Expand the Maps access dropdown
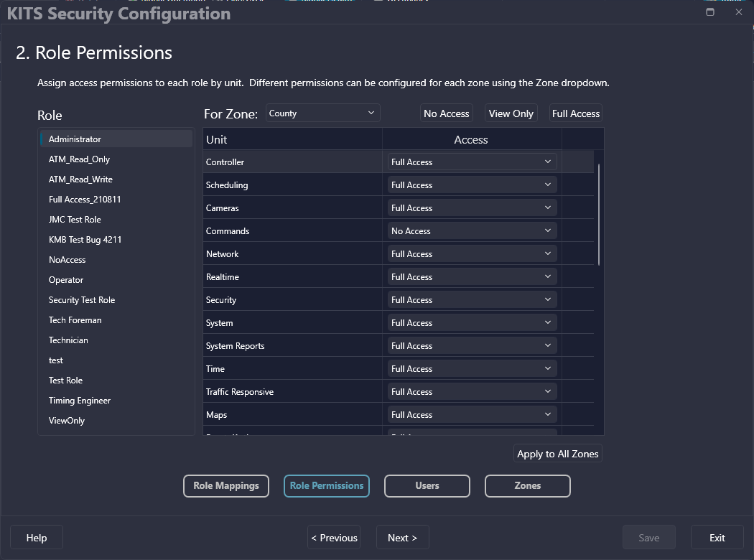The width and height of the screenshot is (754, 560). click(x=472, y=415)
